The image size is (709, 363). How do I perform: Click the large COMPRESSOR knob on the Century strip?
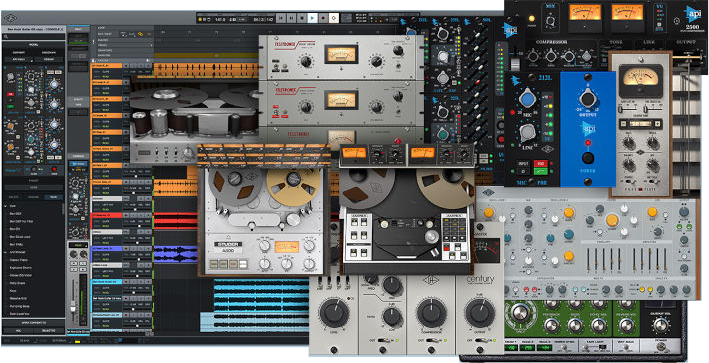click(431, 312)
